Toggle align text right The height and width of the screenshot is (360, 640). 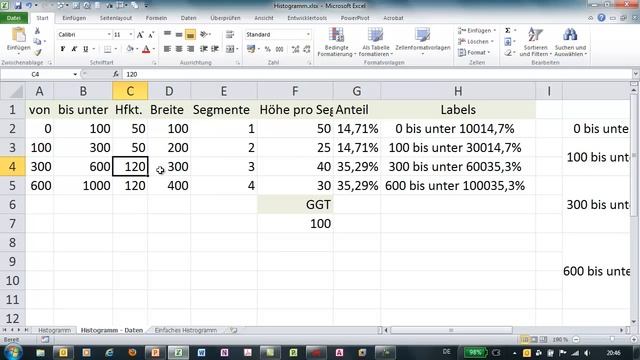click(x=190, y=49)
